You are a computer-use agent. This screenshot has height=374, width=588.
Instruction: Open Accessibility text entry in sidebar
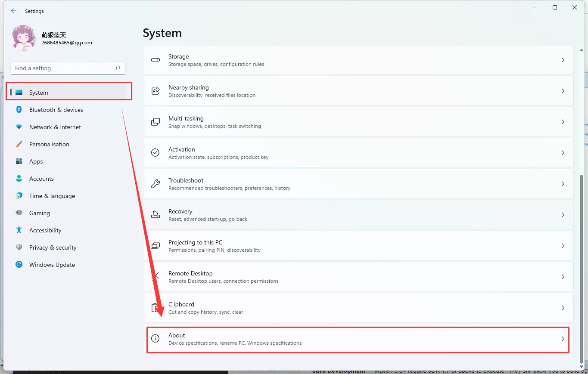click(x=45, y=230)
